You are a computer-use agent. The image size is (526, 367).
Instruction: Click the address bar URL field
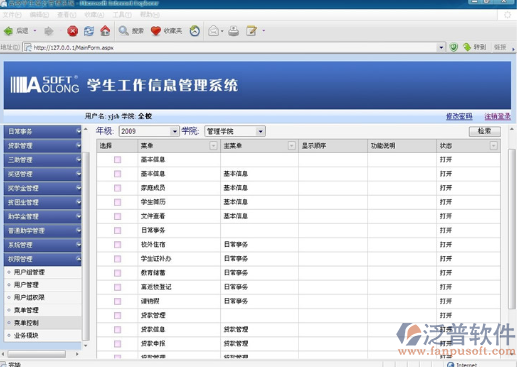click(x=234, y=48)
